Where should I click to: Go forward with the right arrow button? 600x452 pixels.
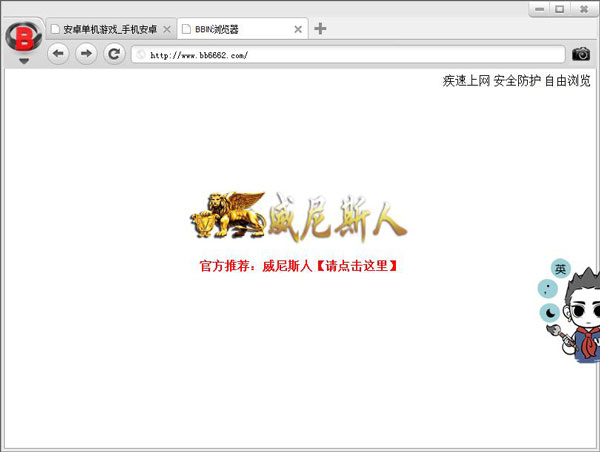click(x=86, y=54)
